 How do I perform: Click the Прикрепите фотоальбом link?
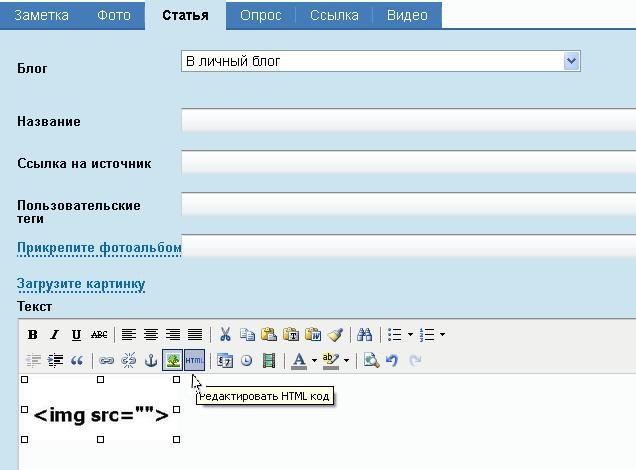(x=99, y=247)
